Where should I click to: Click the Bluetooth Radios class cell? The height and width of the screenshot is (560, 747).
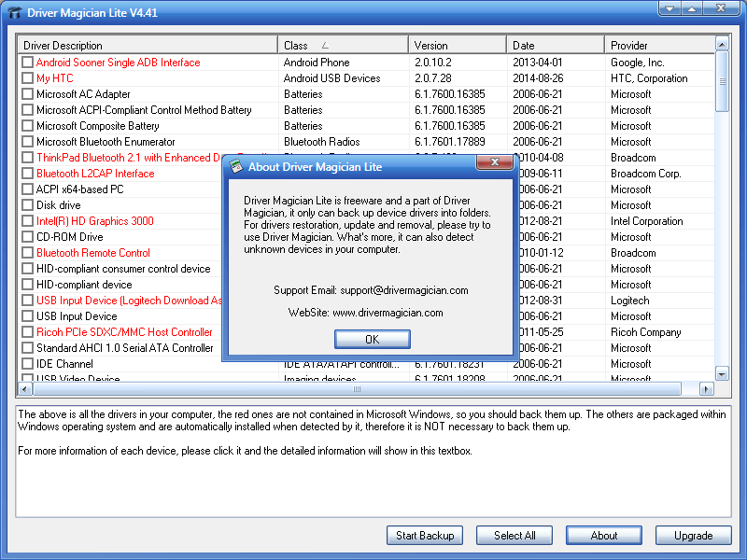pyautogui.click(x=321, y=142)
